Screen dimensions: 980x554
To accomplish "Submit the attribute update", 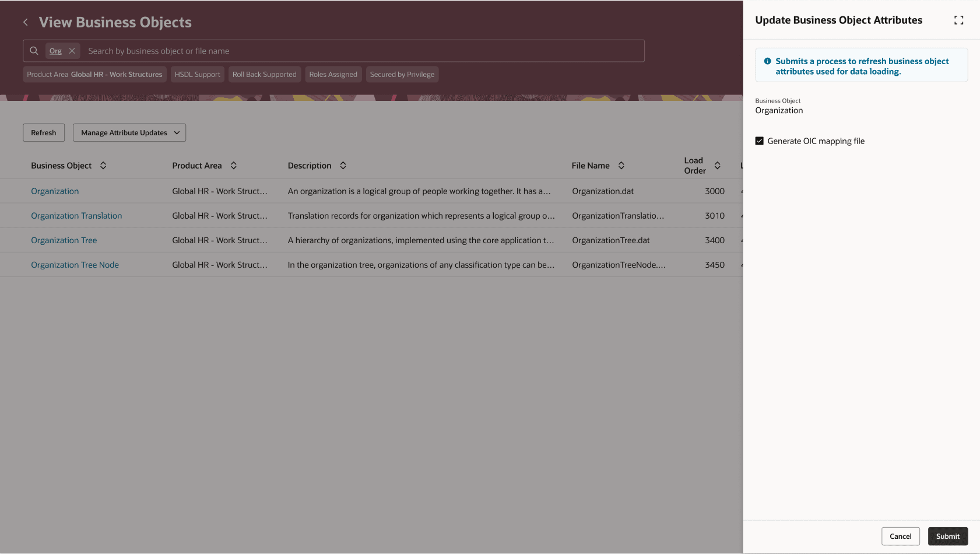I will click(x=947, y=537).
